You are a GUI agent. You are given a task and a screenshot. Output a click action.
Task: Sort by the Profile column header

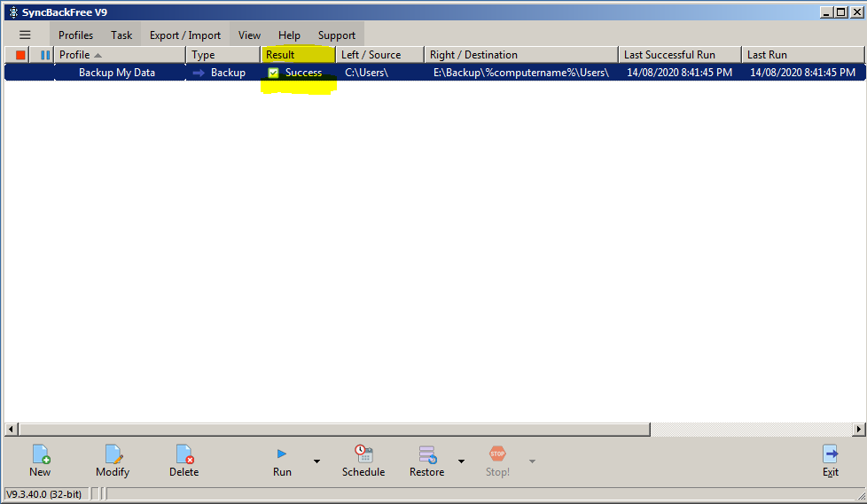pos(120,55)
